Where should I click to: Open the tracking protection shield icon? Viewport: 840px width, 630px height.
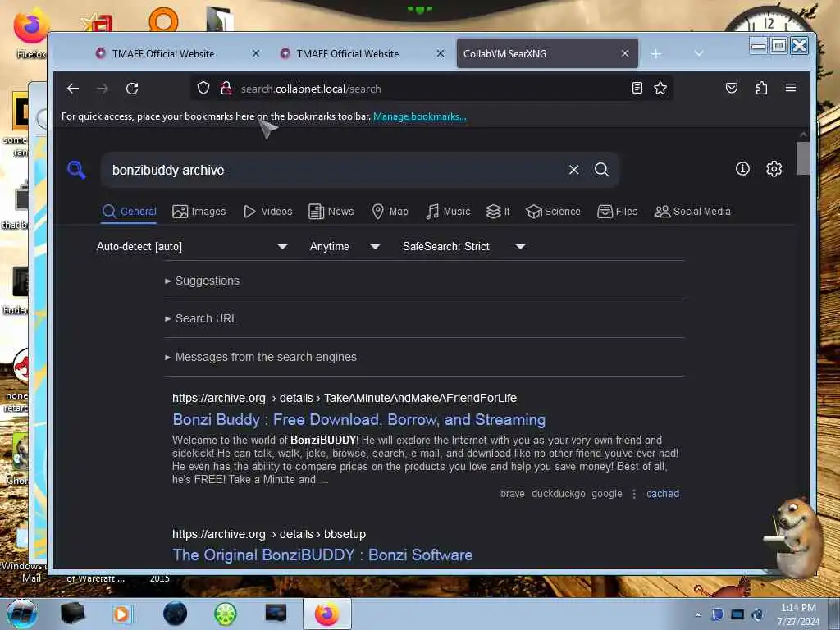point(203,88)
